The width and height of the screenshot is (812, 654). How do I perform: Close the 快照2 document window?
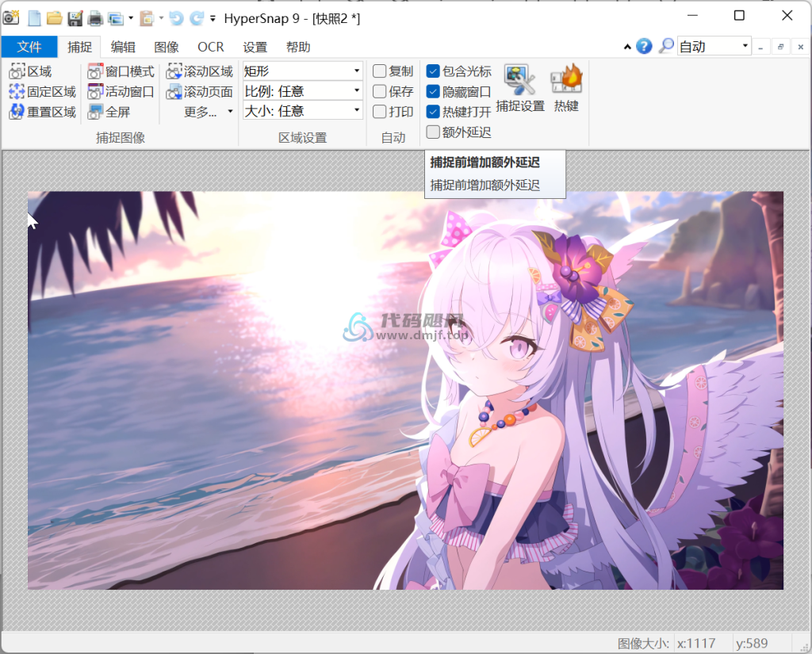coord(801,47)
